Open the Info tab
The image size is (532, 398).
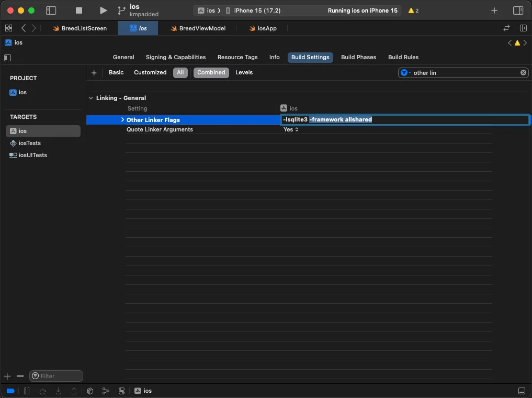click(275, 57)
